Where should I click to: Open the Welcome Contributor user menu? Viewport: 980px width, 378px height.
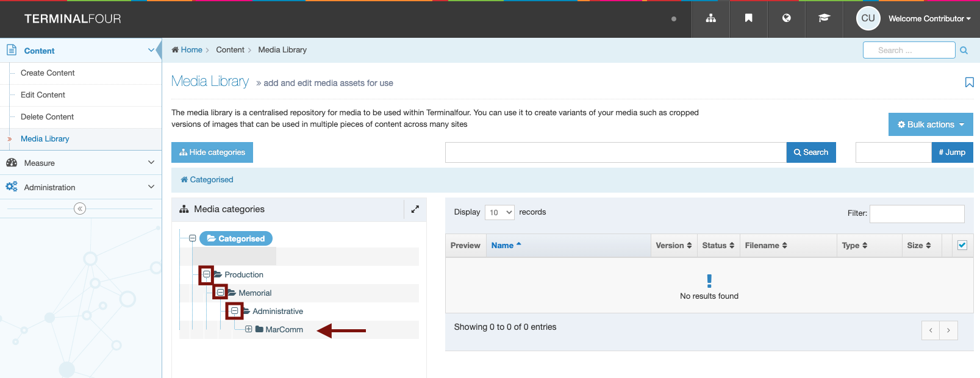tap(929, 19)
